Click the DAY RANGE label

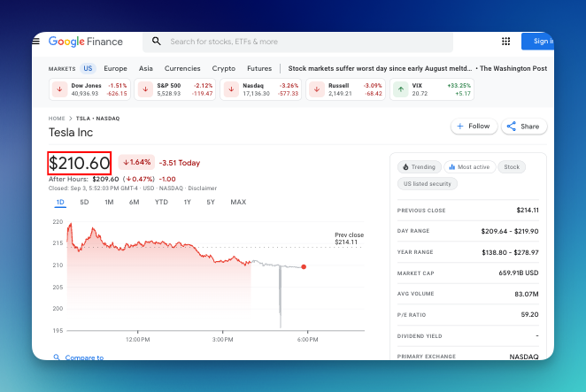point(413,231)
